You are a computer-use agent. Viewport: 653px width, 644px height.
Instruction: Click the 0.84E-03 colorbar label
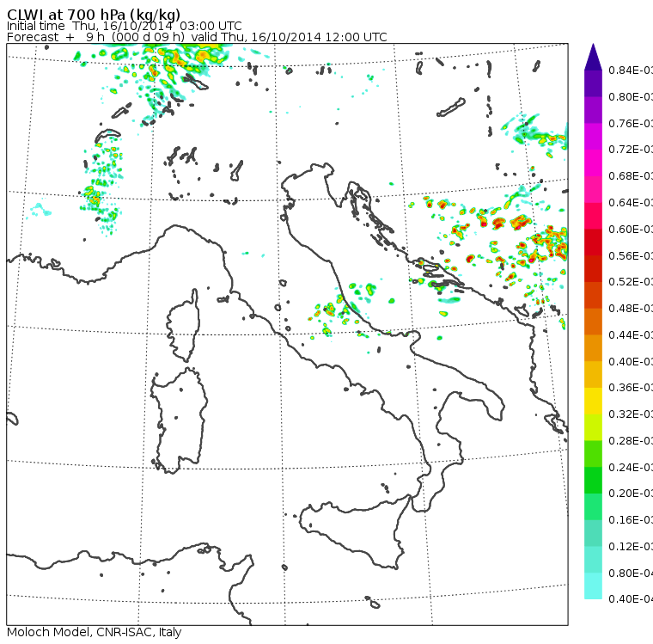pyautogui.click(x=631, y=70)
